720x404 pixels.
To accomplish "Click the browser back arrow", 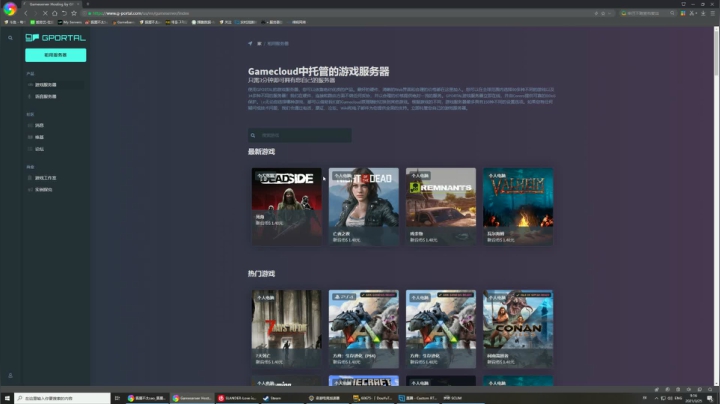I will [26, 13].
